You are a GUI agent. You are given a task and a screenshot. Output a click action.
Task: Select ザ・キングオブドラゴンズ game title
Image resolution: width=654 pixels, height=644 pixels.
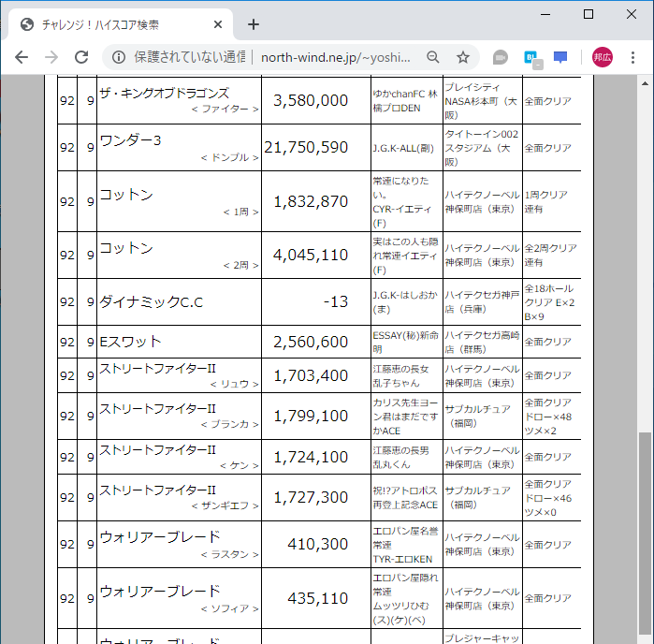click(x=165, y=93)
